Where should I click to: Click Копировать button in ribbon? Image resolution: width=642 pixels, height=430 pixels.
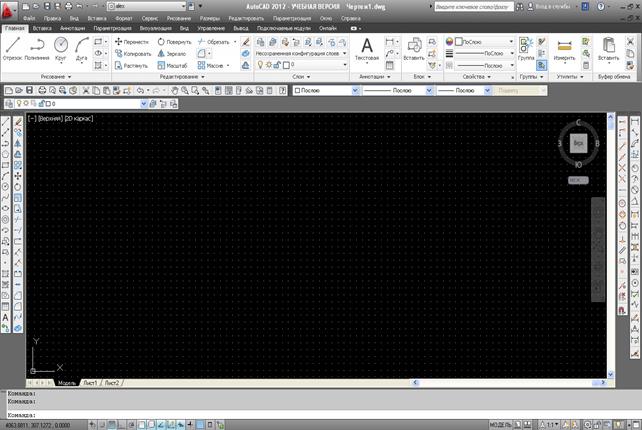[x=133, y=54]
